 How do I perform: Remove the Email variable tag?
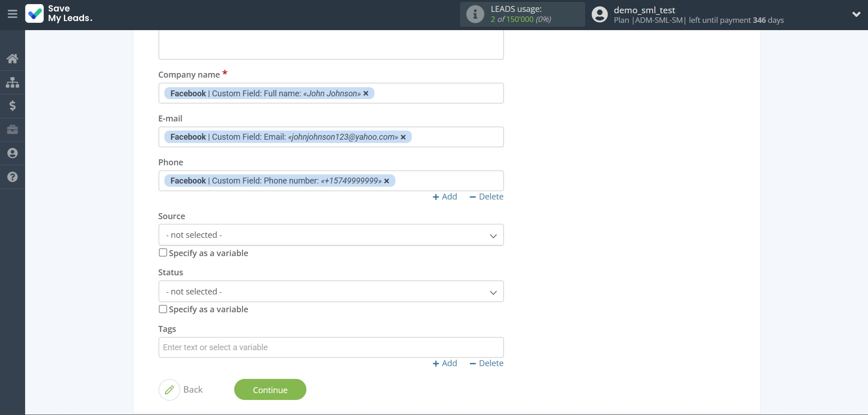pos(403,137)
